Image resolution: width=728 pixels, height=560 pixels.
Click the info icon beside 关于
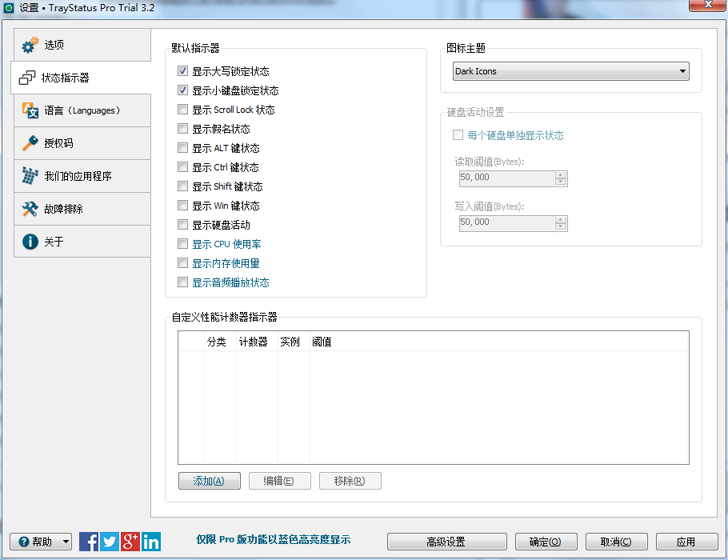(x=30, y=242)
